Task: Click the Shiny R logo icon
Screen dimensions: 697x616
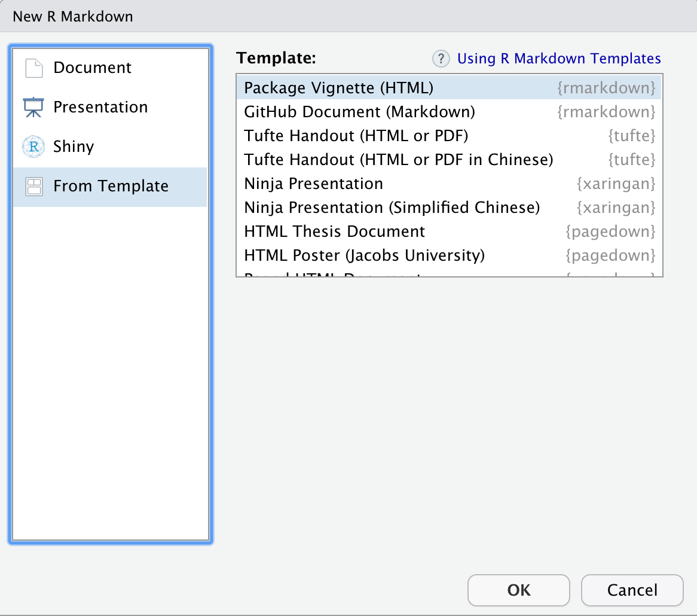Action: 34,147
